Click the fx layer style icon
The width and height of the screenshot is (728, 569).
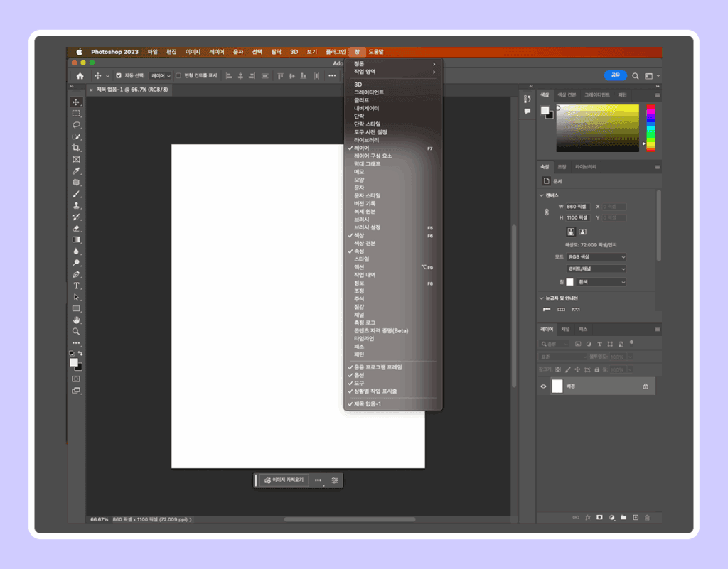tap(588, 518)
